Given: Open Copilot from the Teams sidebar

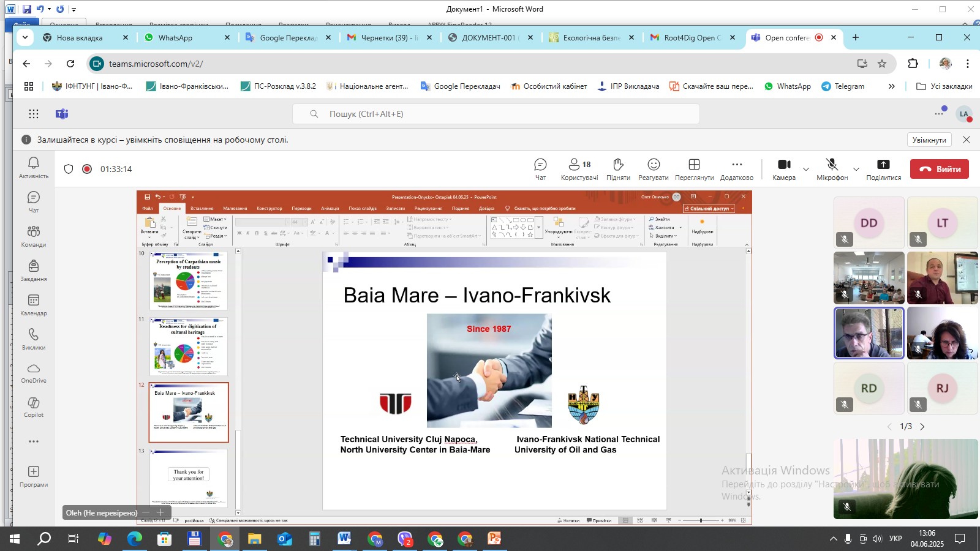Looking at the screenshot, I should (x=34, y=407).
